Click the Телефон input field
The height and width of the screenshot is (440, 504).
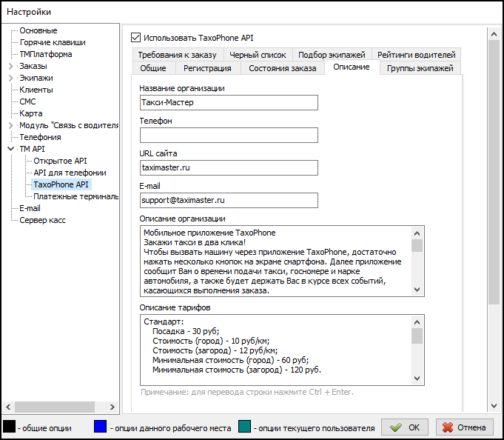tap(228, 135)
